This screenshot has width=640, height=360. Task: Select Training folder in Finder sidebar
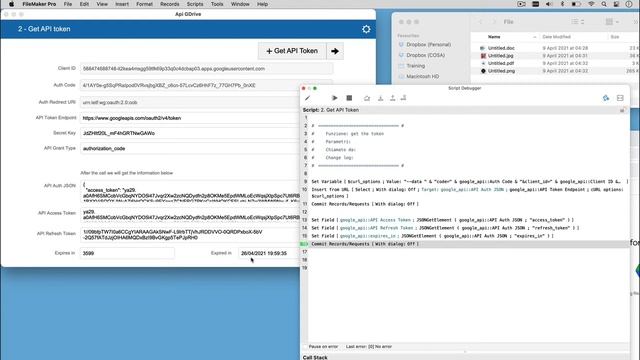(415, 66)
